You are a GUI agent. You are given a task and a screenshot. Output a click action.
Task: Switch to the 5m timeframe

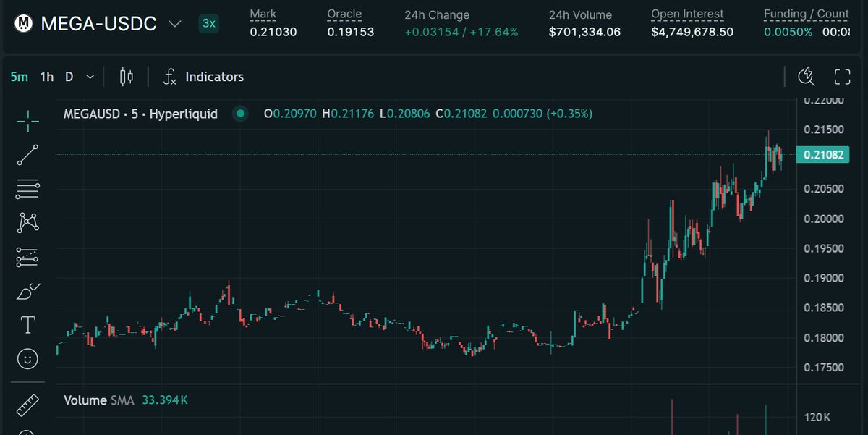point(20,77)
